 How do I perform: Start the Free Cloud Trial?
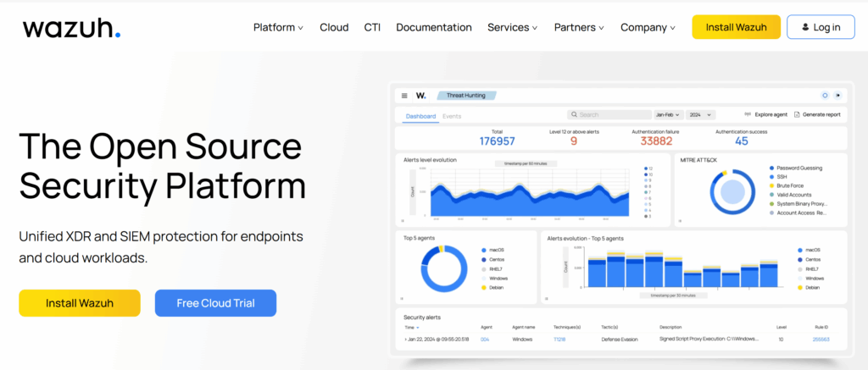[215, 303]
